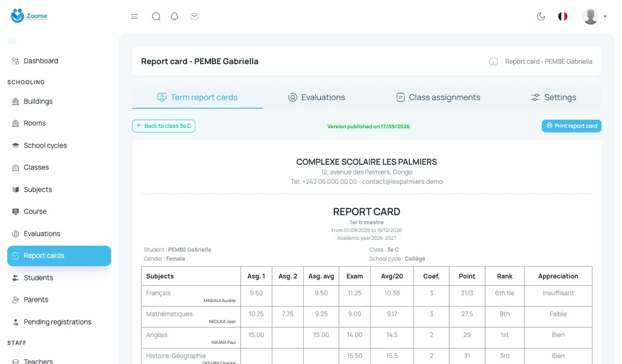Switch to the Settings tab

(x=554, y=97)
